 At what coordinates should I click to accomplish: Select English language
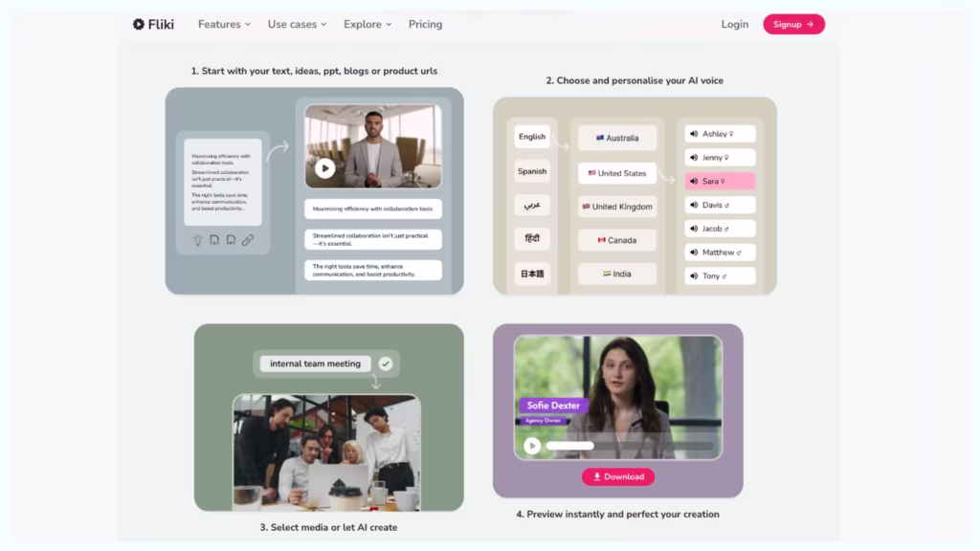tap(532, 137)
